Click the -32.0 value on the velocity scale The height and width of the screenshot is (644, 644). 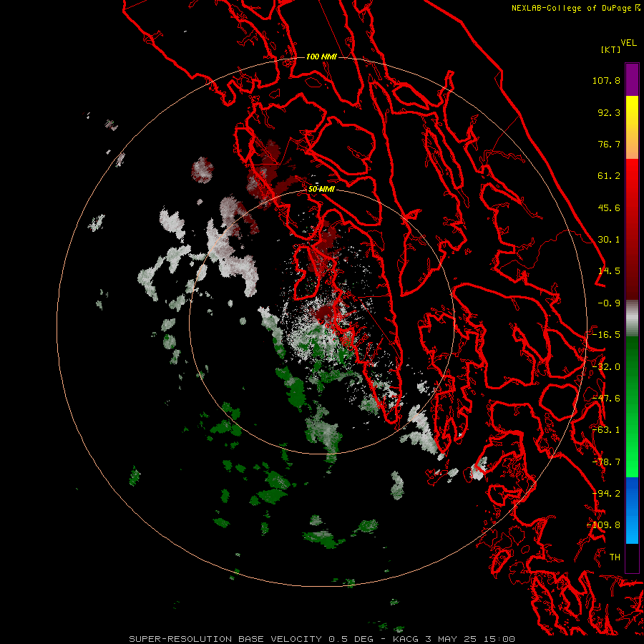coord(606,367)
